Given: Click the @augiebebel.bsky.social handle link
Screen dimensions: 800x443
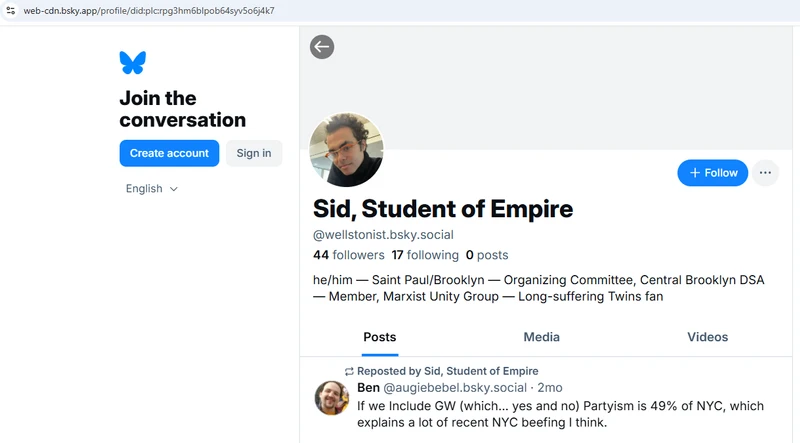Looking at the screenshot, I should pyautogui.click(x=455, y=387).
